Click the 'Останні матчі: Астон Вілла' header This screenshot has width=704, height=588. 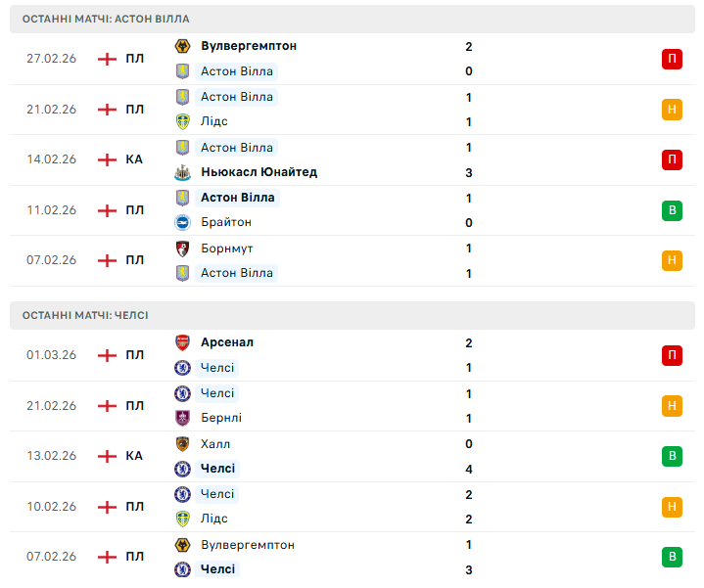tap(106, 19)
